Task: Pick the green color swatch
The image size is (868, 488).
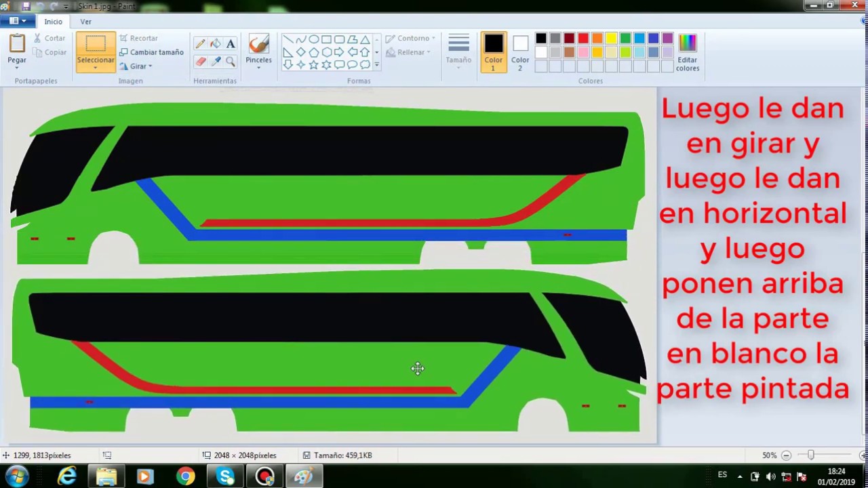Action: (x=625, y=39)
